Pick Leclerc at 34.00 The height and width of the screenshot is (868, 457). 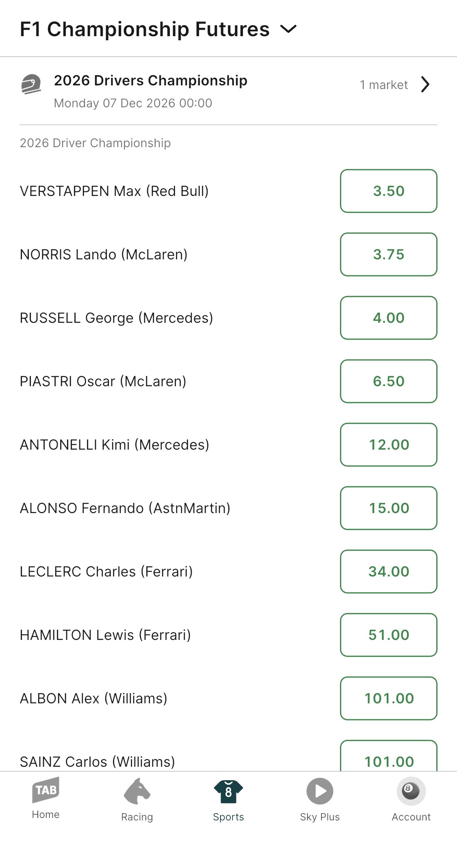[388, 572]
